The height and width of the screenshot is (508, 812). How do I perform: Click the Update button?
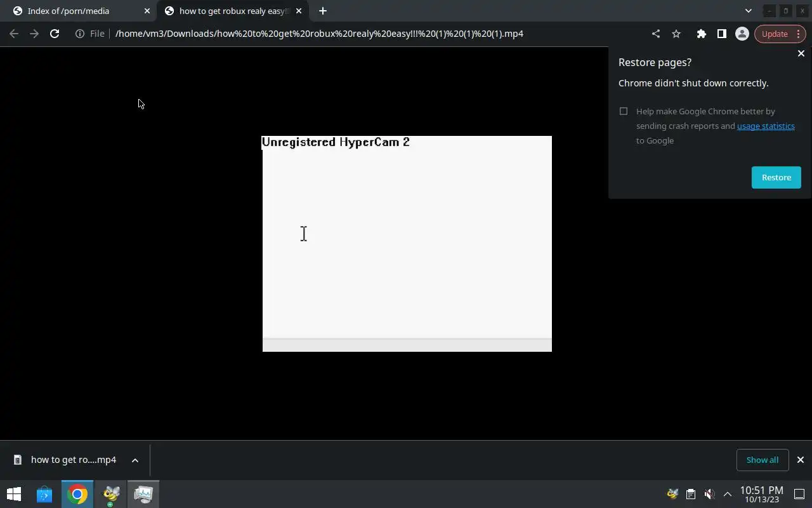[x=775, y=34]
